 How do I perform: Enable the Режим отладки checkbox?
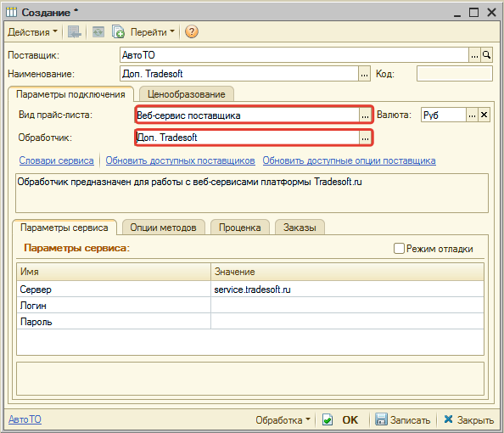399,248
